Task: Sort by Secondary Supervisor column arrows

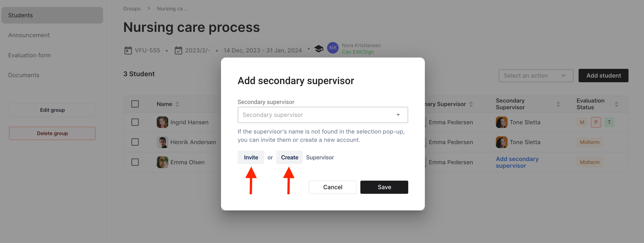Action: click(x=558, y=104)
